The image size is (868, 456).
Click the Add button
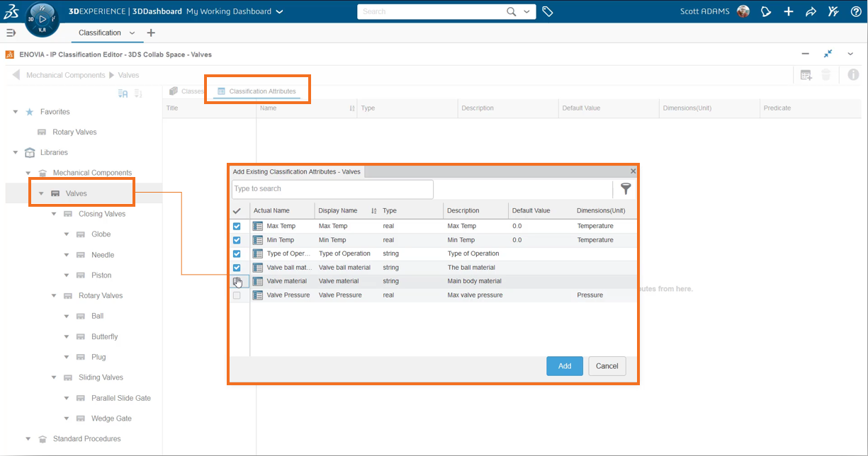[564, 366]
